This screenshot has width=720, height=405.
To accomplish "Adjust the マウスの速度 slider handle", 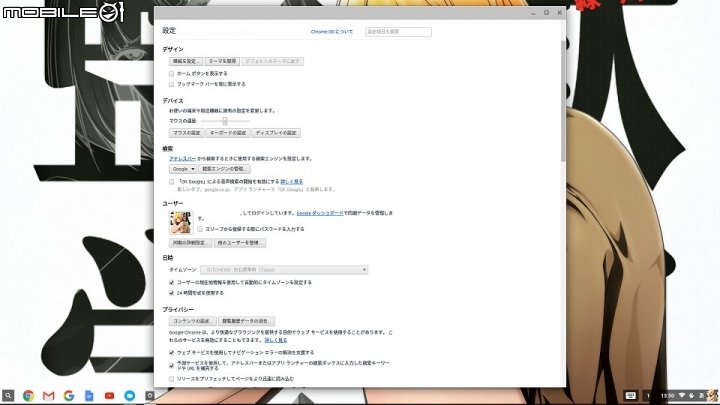I will tap(225, 121).
